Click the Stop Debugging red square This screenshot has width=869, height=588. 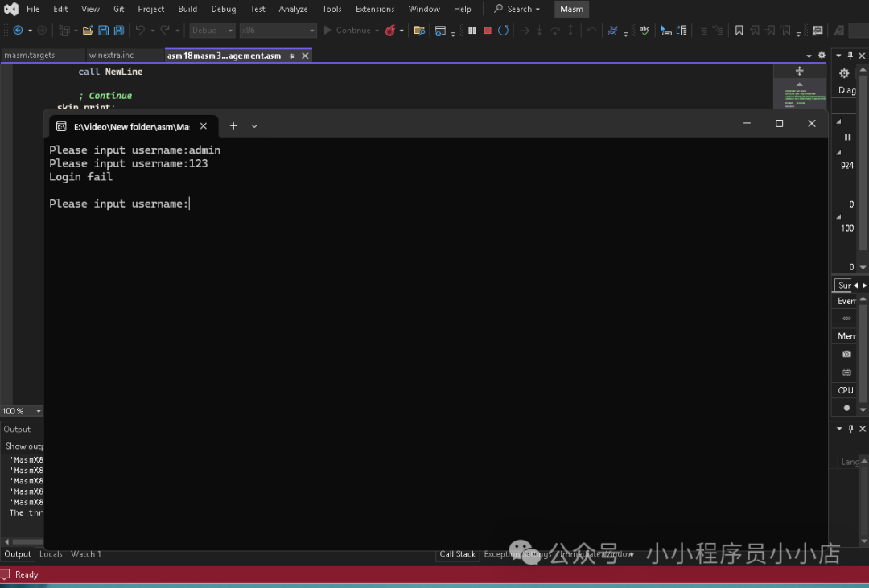pyautogui.click(x=488, y=31)
